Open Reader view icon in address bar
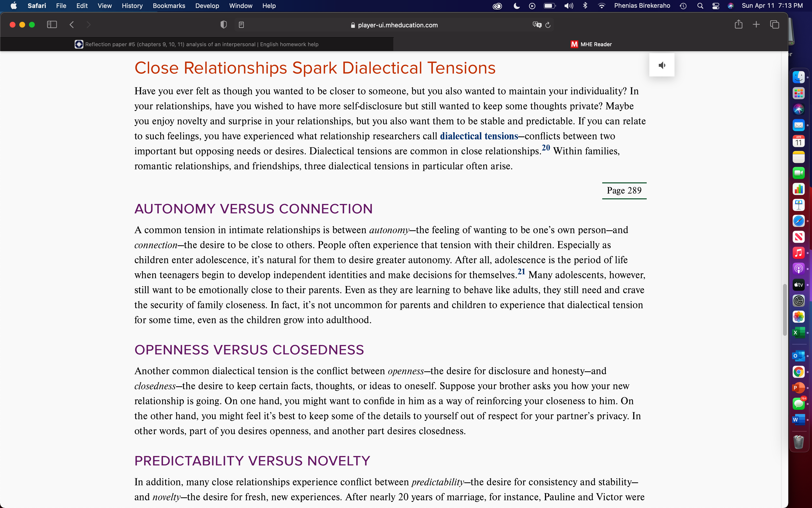Image resolution: width=812 pixels, height=508 pixels. click(241, 24)
